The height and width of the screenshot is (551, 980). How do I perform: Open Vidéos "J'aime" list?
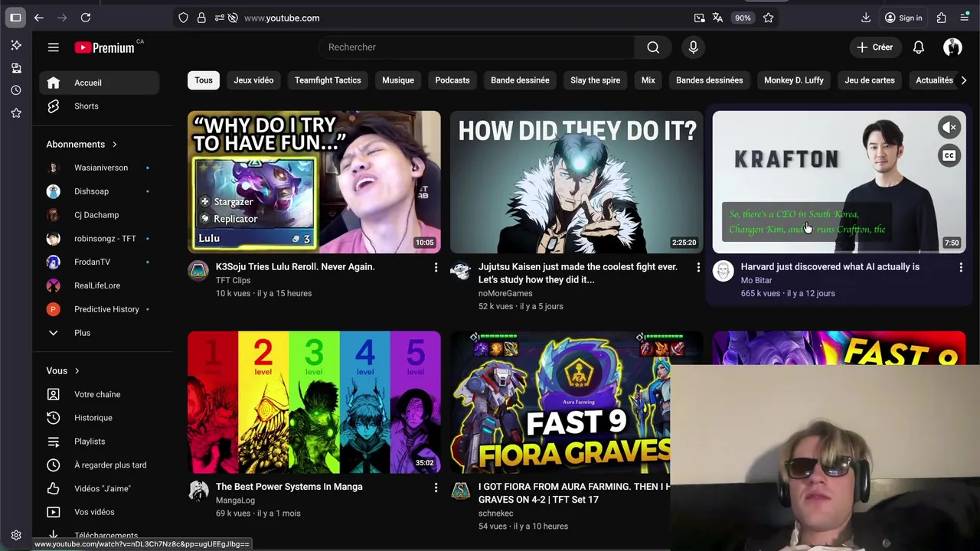(x=100, y=489)
